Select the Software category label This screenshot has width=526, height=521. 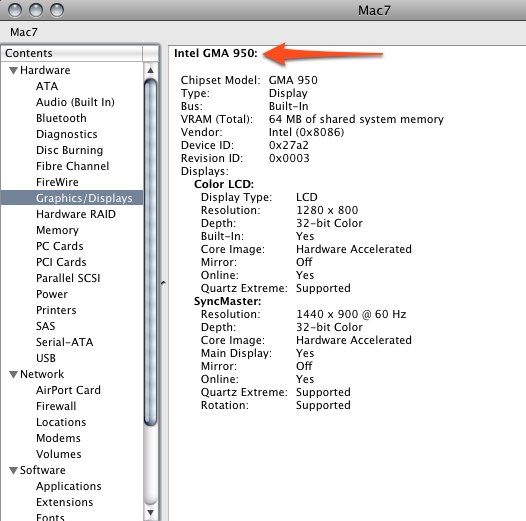point(43,470)
